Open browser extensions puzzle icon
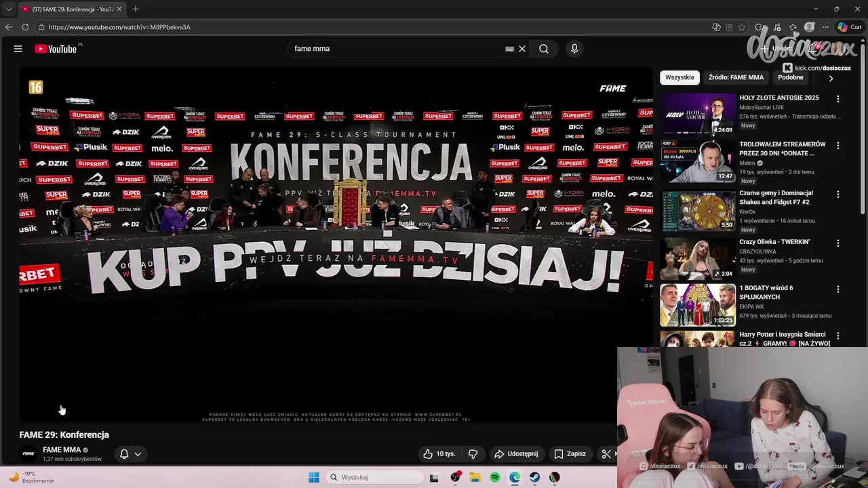This screenshot has width=868, height=488. point(759,27)
